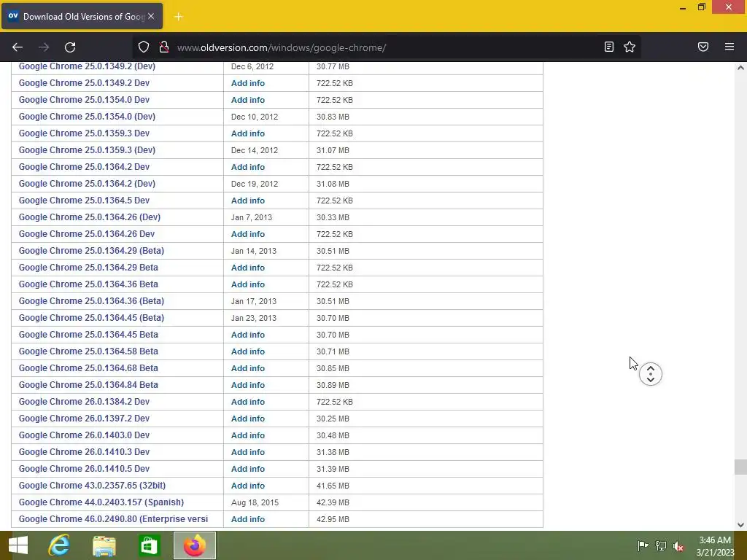Image resolution: width=747 pixels, height=560 pixels.
Task: Select the Download Old Versions tab
Action: tap(82, 16)
